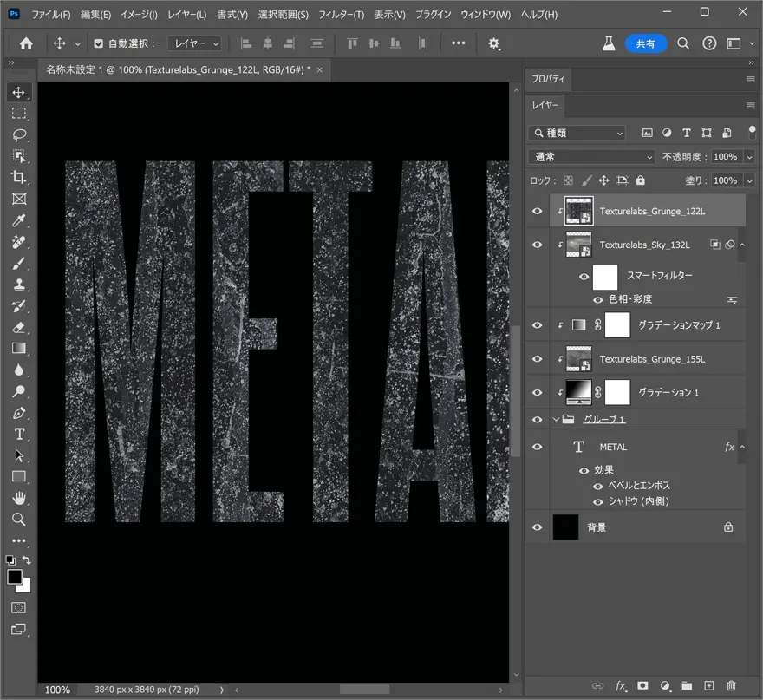The width and height of the screenshot is (763, 700).
Task: Select the Dodge tool
Action: [x=19, y=391]
